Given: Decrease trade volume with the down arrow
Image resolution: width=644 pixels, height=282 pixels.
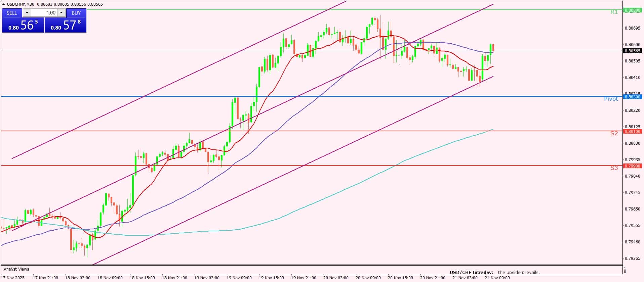Looking at the screenshot, I should (27, 13).
